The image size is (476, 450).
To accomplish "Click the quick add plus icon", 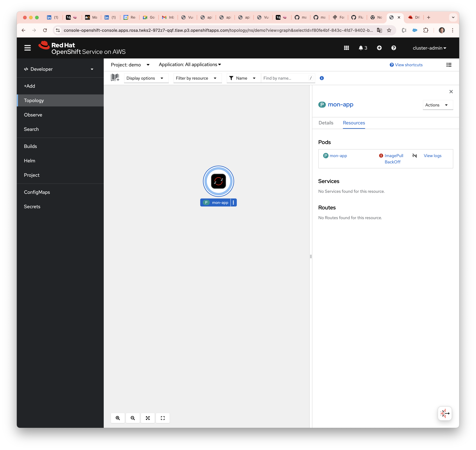I will tap(379, 48).
